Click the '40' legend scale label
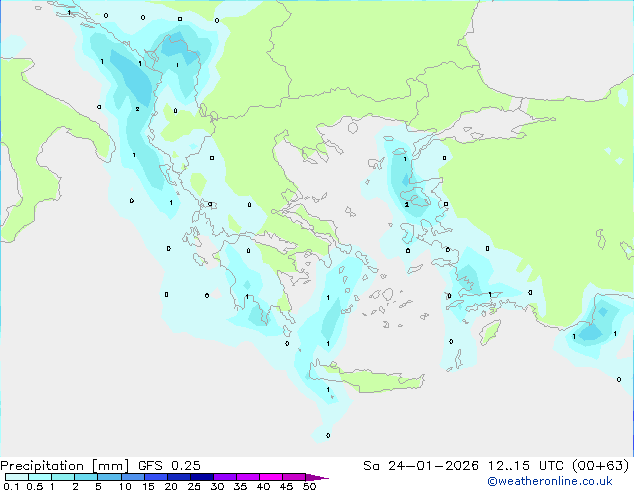634x490 pixels. coord(263,486)
